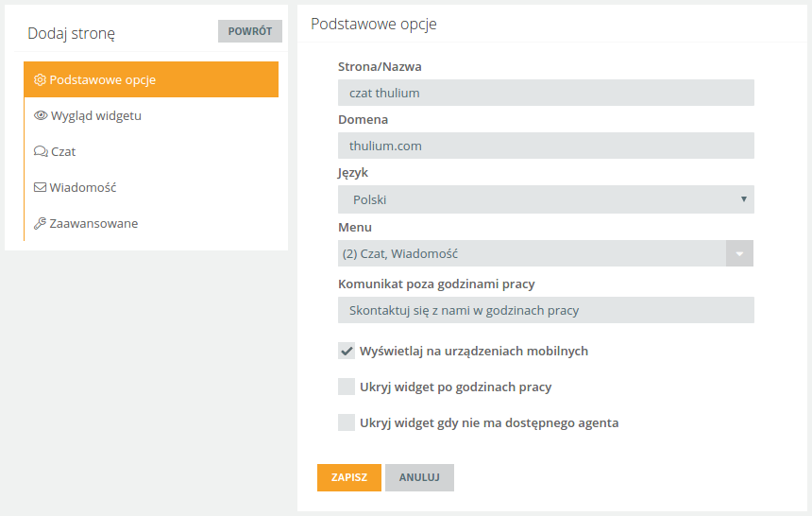Click the Język label
Viewport: 812px width, 516px height.
click(x=353, y=173)
